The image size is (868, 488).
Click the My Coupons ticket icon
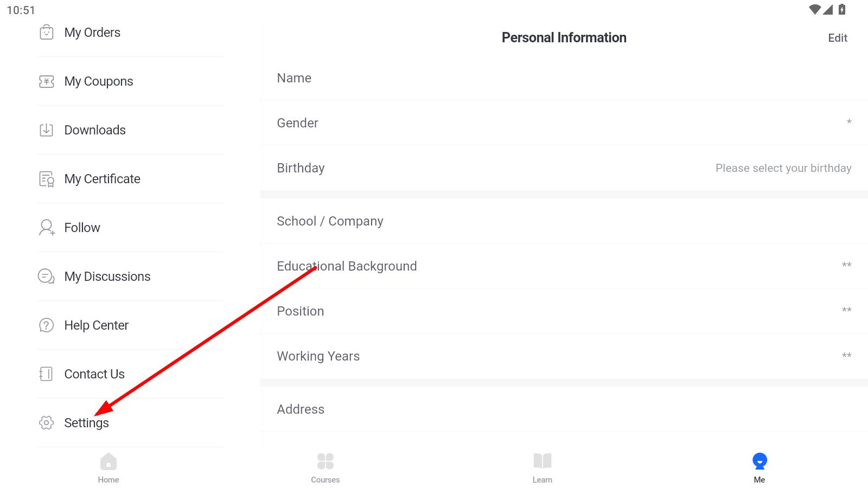coord(47,81)
